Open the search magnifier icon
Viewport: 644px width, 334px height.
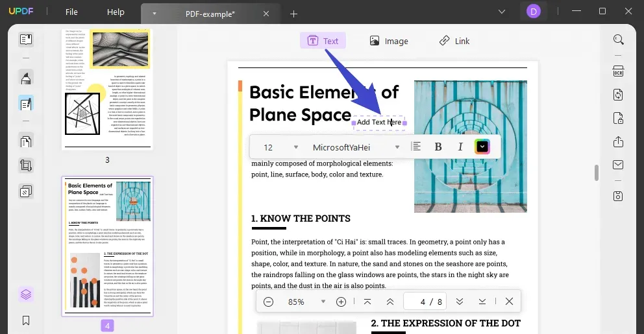618,40
